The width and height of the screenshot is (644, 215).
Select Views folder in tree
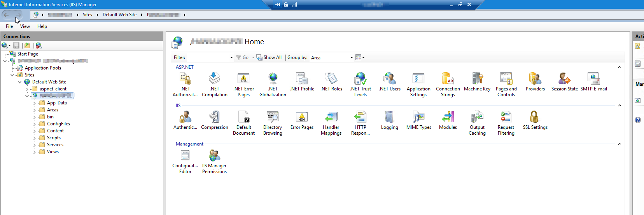tap(53, 152)
